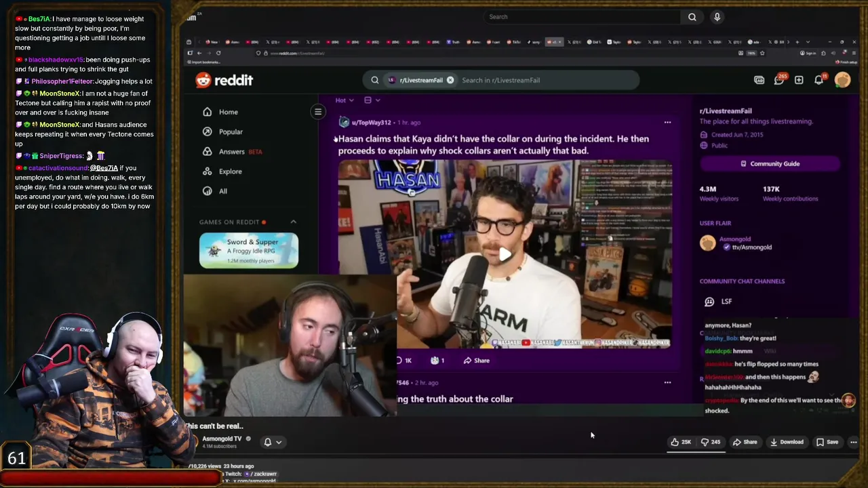Open new browser tab plus button
The height and width of the screenshot is (488, 868).
[x=797, y=42]
